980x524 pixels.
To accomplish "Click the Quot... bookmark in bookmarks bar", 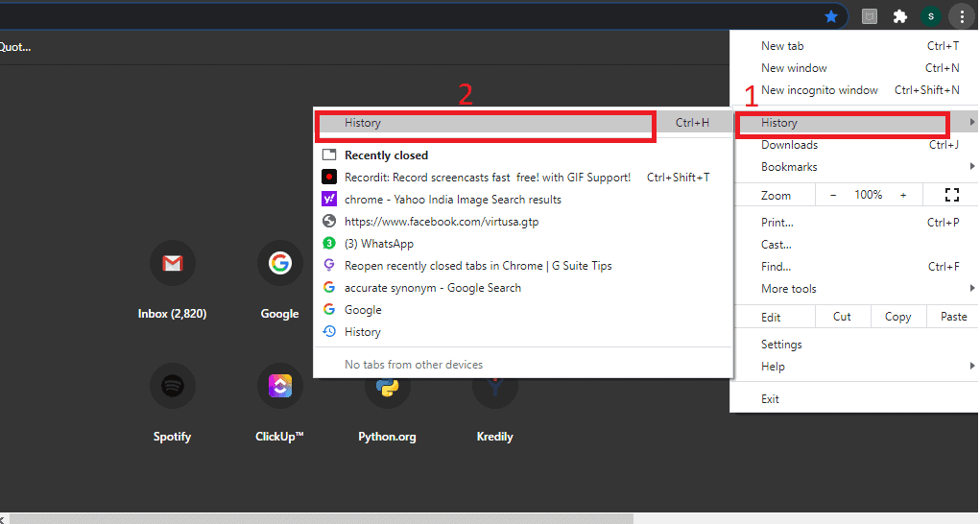I will (x=15, y=47).
